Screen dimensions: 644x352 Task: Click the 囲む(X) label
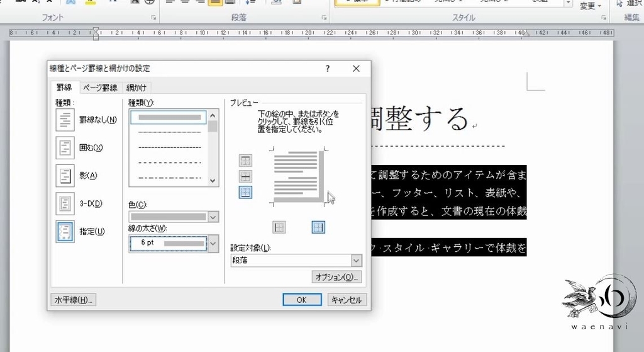(91, 147)
